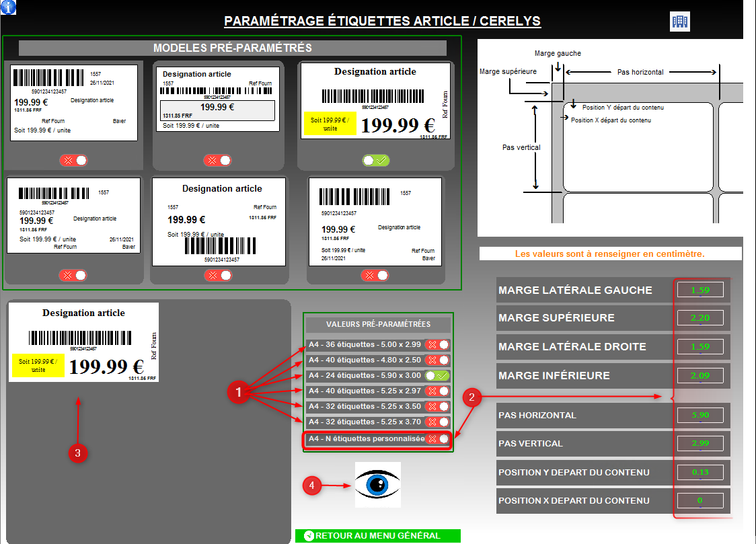Enable toggle for A4 - 36 étiquettes
The height and width of the screenshot is (544, 756).
437,345
